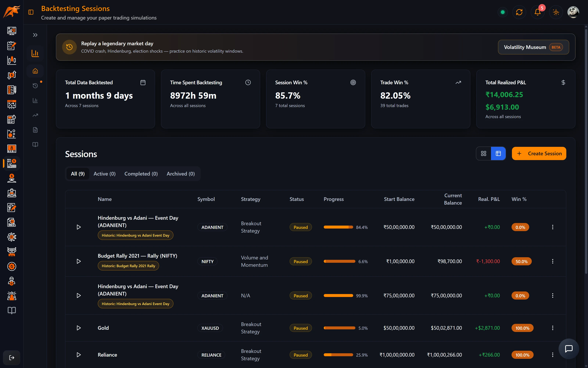Toggle light theme sun icon
Screen dimensions: 588x368
coord(556,12)
